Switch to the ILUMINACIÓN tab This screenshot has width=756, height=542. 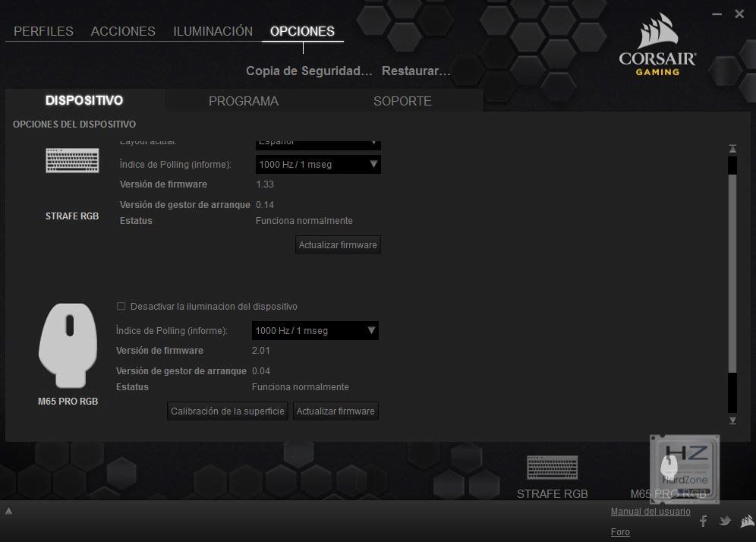[x=213, y=31]
